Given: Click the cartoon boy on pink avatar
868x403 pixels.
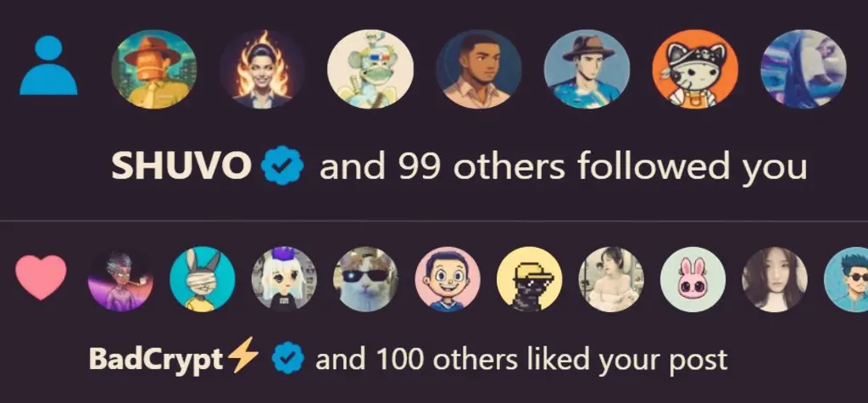Looking at the screenshot, I should coord(448,279).
